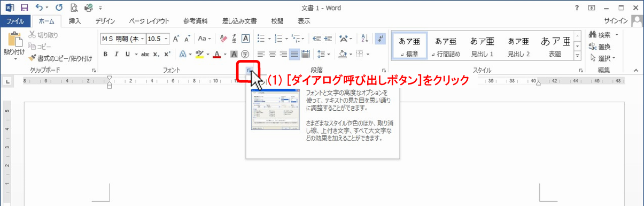Click the Increase Indent icon
This screenshot has height=206, width=644.
329,39
